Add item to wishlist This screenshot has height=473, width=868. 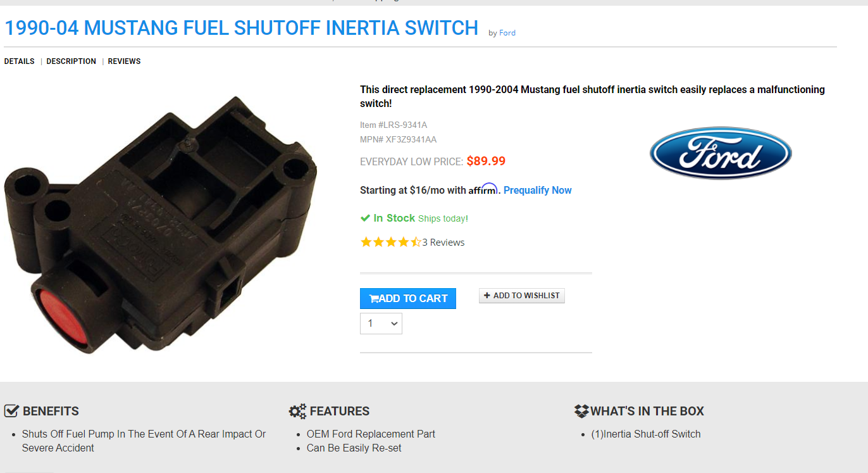coord(522,296)
